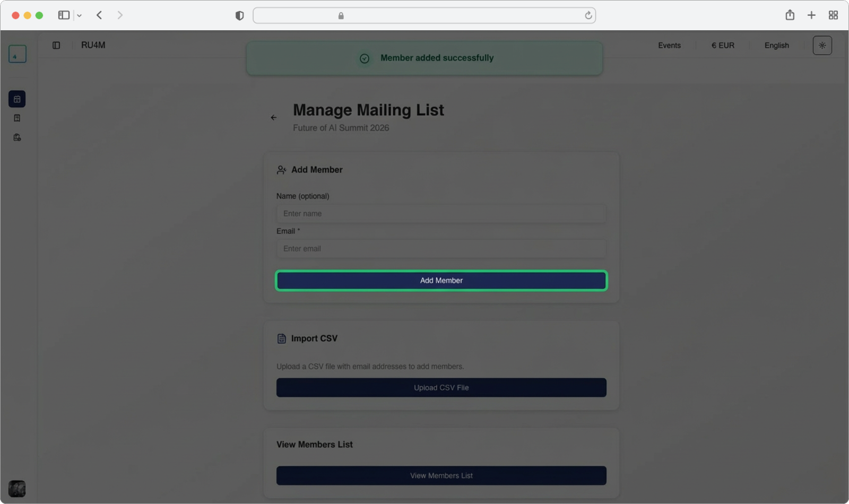
Task: Reload the page using refresh icon
Action: tap(588, 16)
